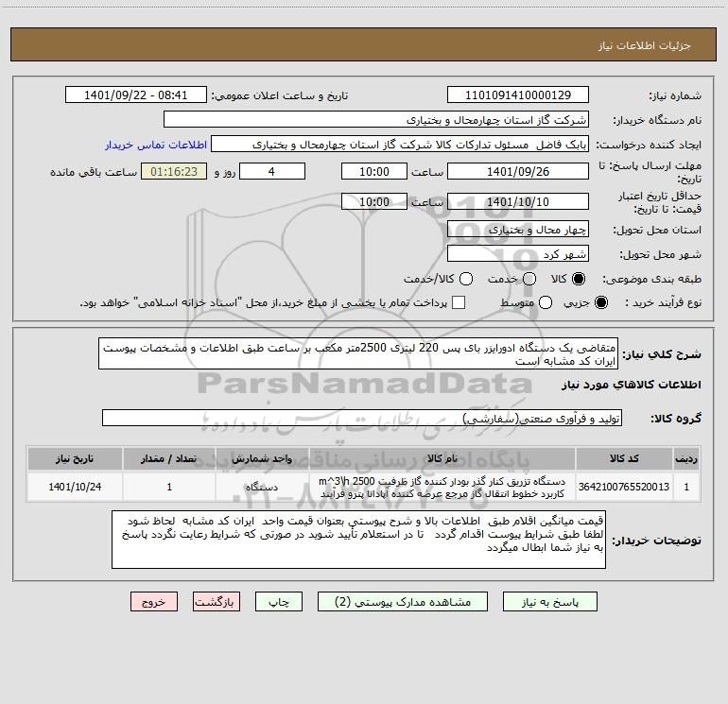
Task: Click the general need description text box
Action: click(358, 353)
